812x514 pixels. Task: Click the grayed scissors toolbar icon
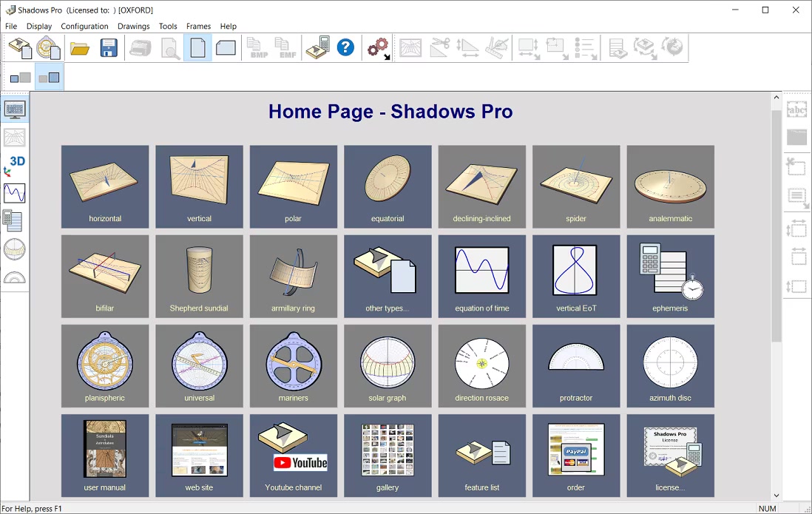[x=439, y=47]
